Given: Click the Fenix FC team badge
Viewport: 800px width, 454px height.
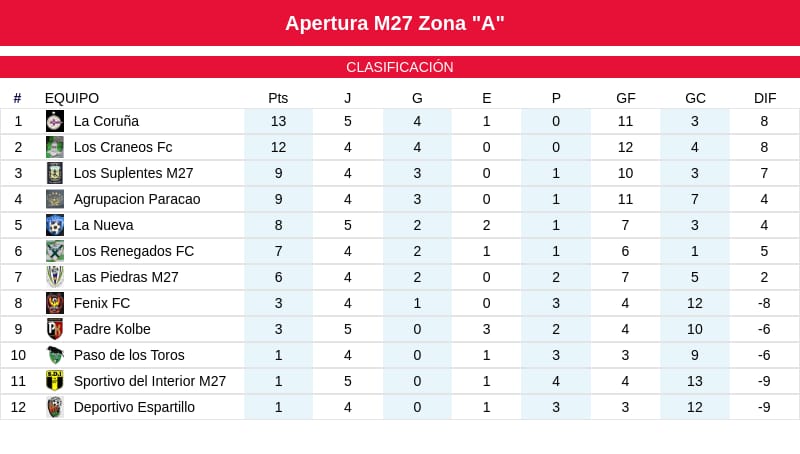Looking at the screenshot, I should (55, 303).
